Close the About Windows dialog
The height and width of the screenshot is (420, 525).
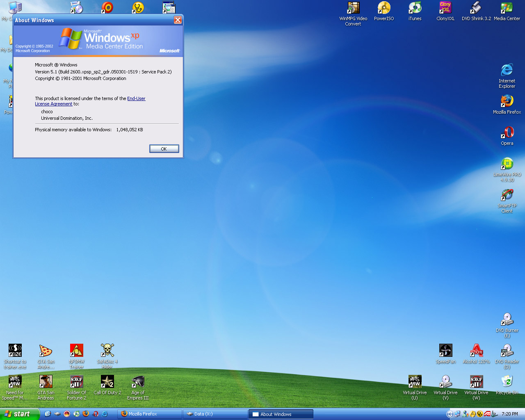tap(178, 20)
